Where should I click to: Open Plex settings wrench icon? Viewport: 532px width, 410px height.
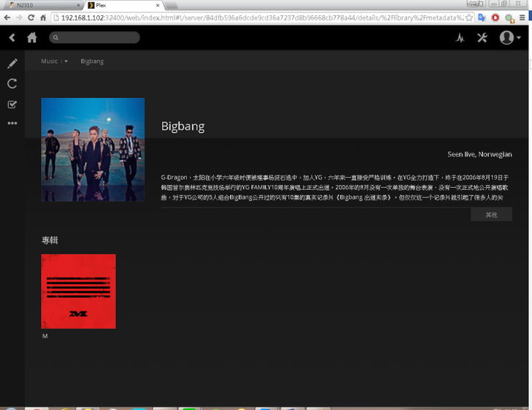click(x=482, y=38)
